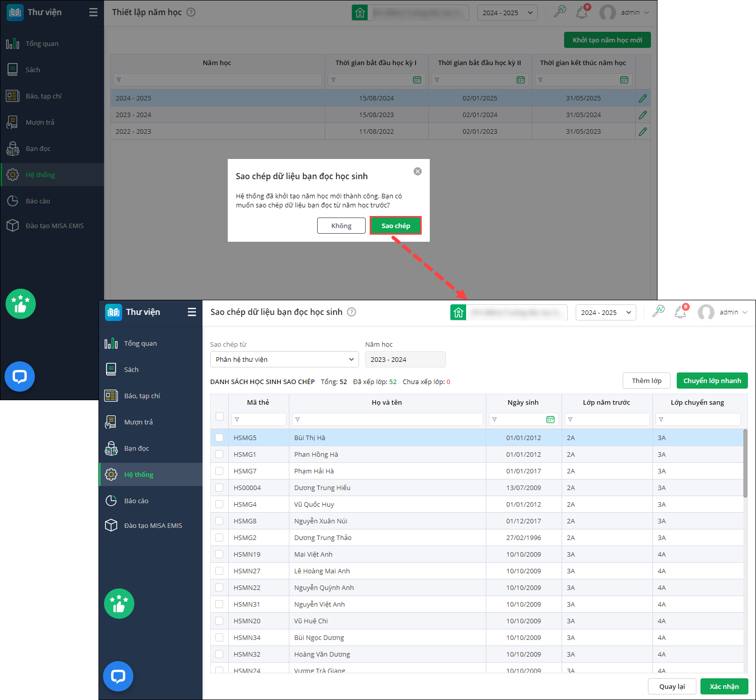Open the chat bubble in the Thiết lập năm học window

click(20, 376)
